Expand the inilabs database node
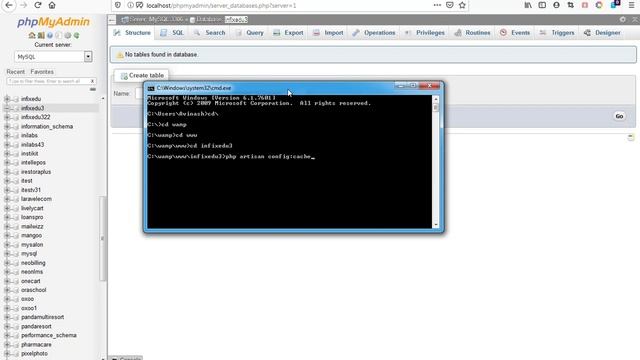The height and width of the screenshot is (360, 640). (7, 136)
